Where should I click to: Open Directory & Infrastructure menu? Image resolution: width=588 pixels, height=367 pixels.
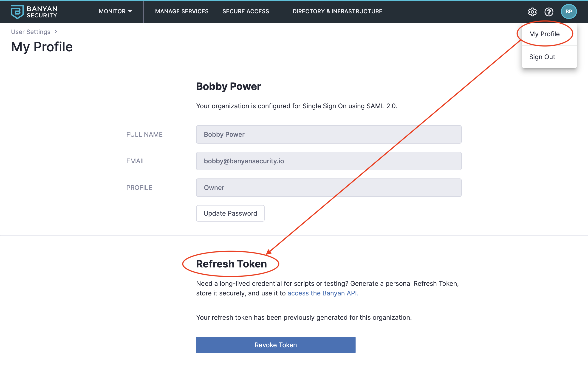point(337,11)
